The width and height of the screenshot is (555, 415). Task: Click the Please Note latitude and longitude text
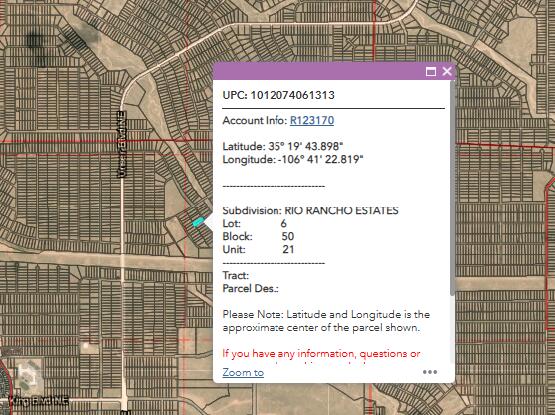(326, 321)
